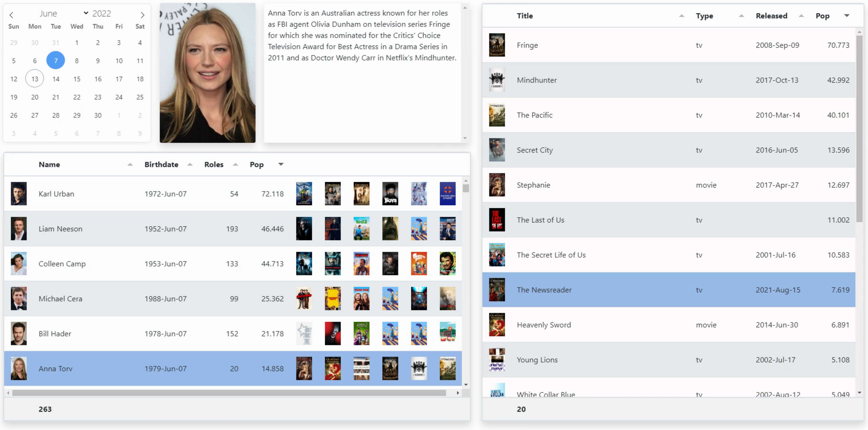Screen dimensions: 868x430
Task: Select June 7 in the calendar
Action: click(56, 61)
